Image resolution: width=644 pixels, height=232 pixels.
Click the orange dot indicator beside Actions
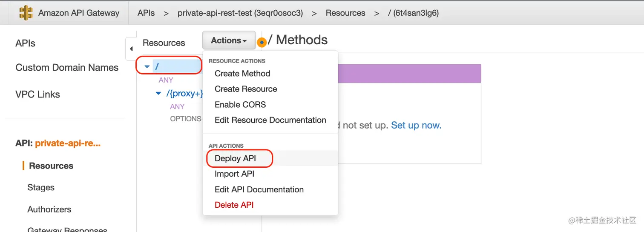pos(262,42)
